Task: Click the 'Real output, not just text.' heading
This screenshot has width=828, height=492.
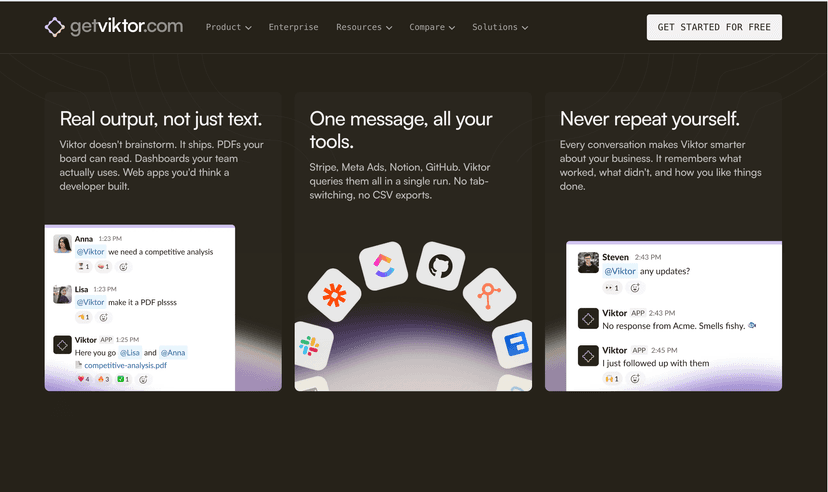Action: tap(161, 119)
